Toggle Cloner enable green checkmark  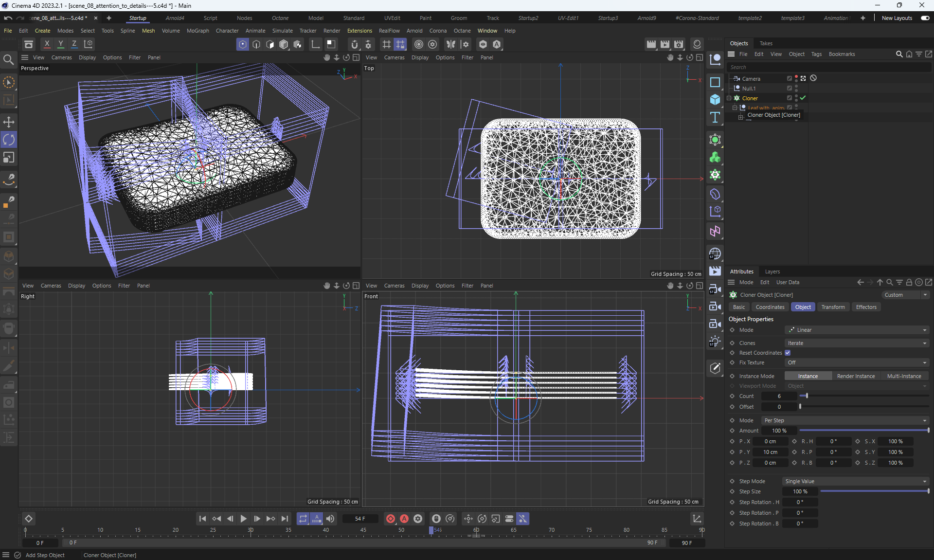pyautogui.click(x=803, y=98)
